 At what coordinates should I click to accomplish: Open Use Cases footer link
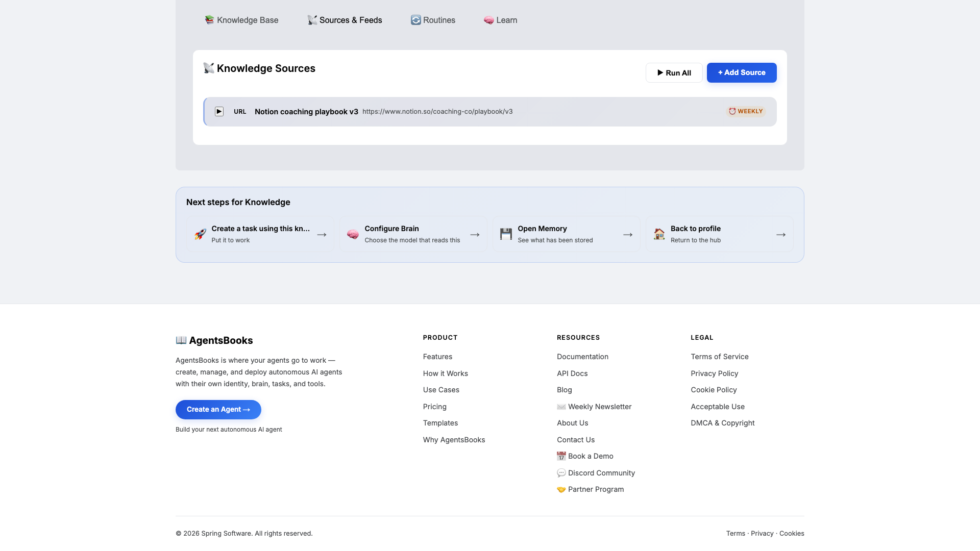(441, 390)
